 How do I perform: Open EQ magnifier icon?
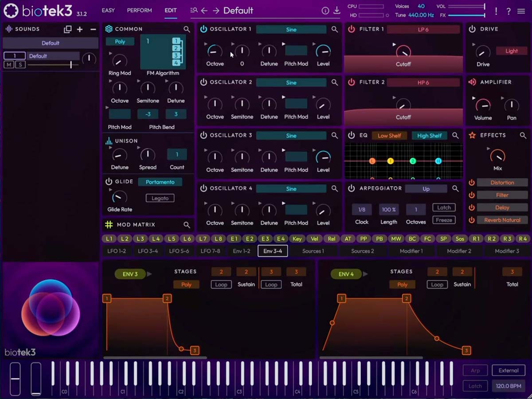click(455, 136)
